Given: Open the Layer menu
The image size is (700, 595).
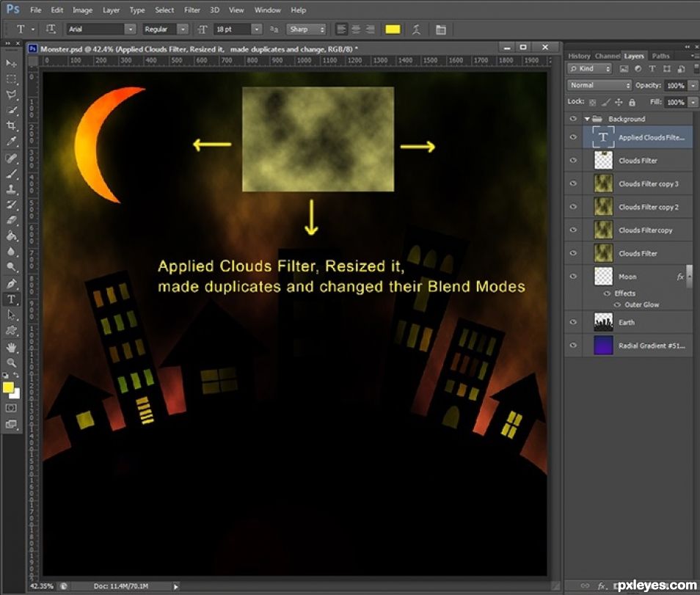Looking at the screenshot, I should click(x=111, y=10).
